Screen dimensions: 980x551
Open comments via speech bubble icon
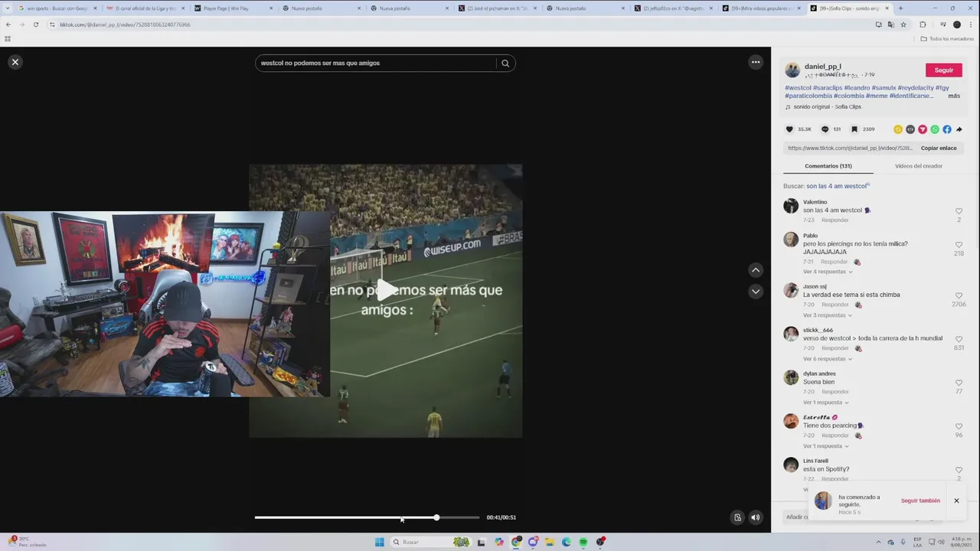825,129
